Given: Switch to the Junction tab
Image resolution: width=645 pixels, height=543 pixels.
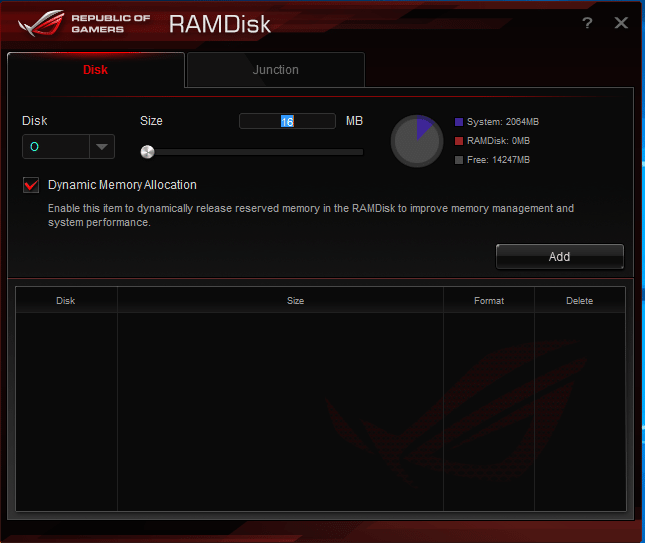Looking at the screenshot, I should tap(276, 70).
